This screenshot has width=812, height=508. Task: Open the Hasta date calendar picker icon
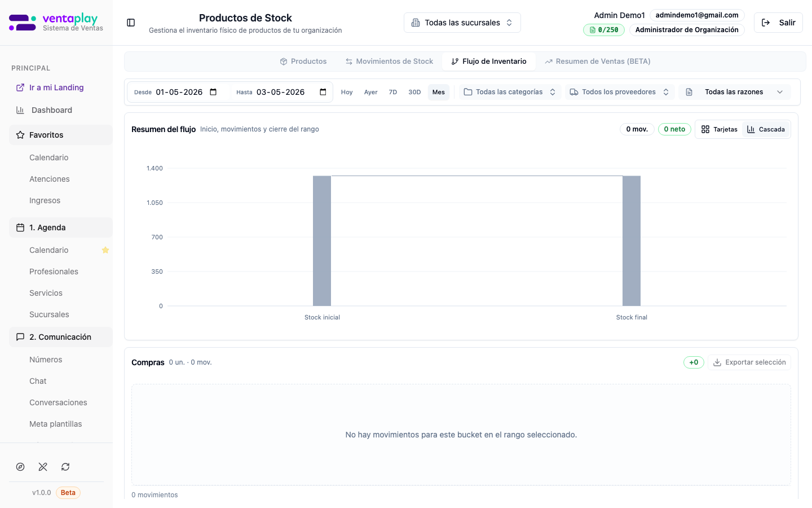[x=323, y=92]
